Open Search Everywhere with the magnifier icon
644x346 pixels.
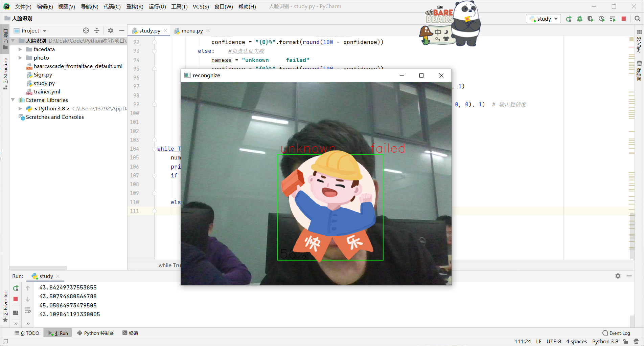tap(638, 19)
